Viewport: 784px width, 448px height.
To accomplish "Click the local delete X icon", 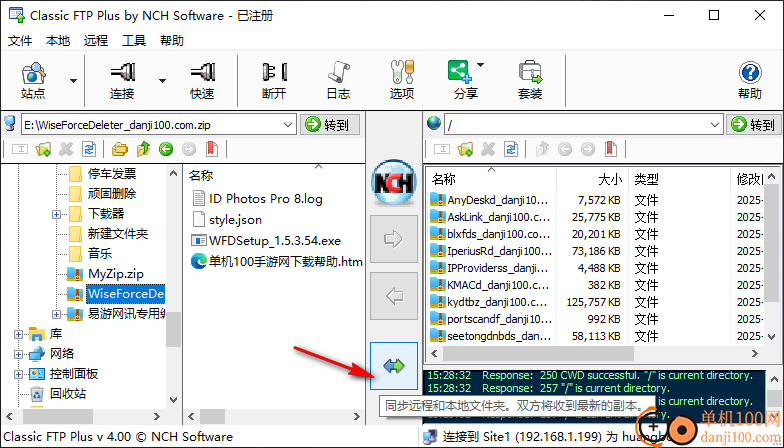I will [66, 149].
